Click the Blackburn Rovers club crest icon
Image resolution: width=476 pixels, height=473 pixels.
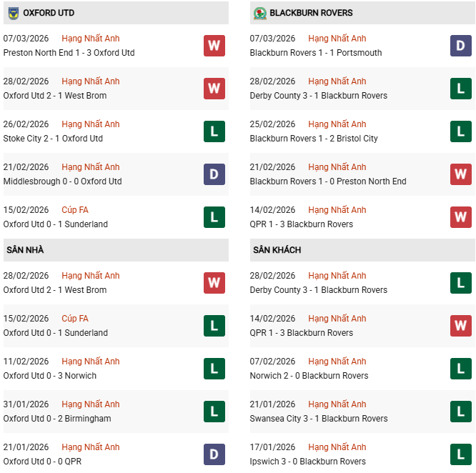[259, 13]
